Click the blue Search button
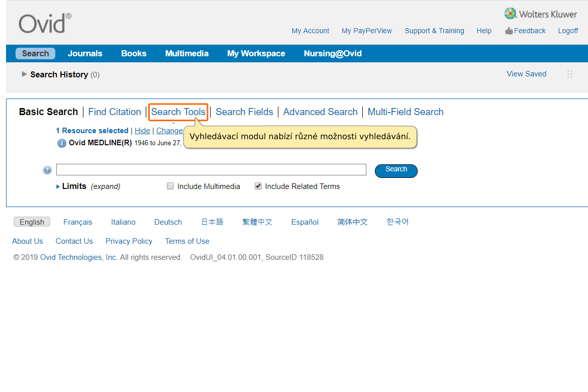 point(396,171)
